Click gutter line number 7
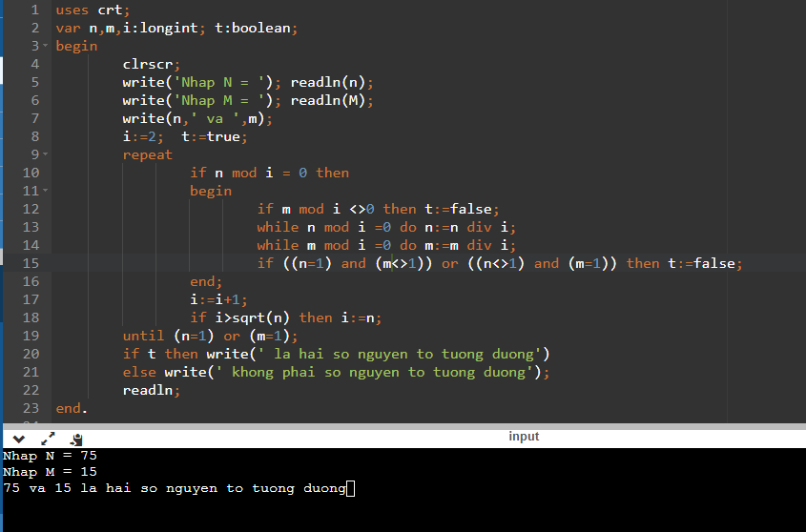 [x=34, y=119]
